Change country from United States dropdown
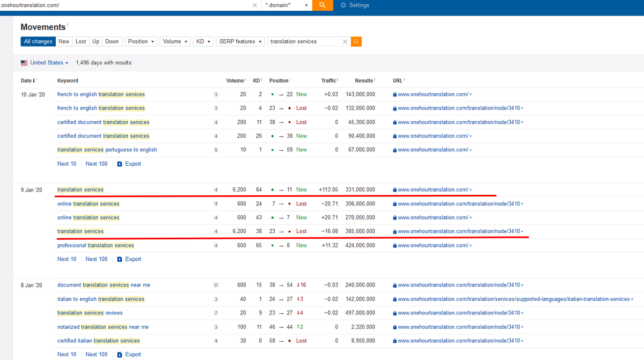This screenshot has width=644, height=360. click(45, 63)
